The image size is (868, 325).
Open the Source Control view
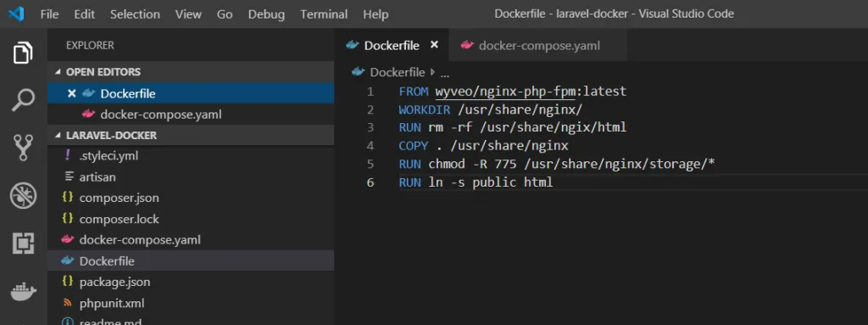(23, 148)
